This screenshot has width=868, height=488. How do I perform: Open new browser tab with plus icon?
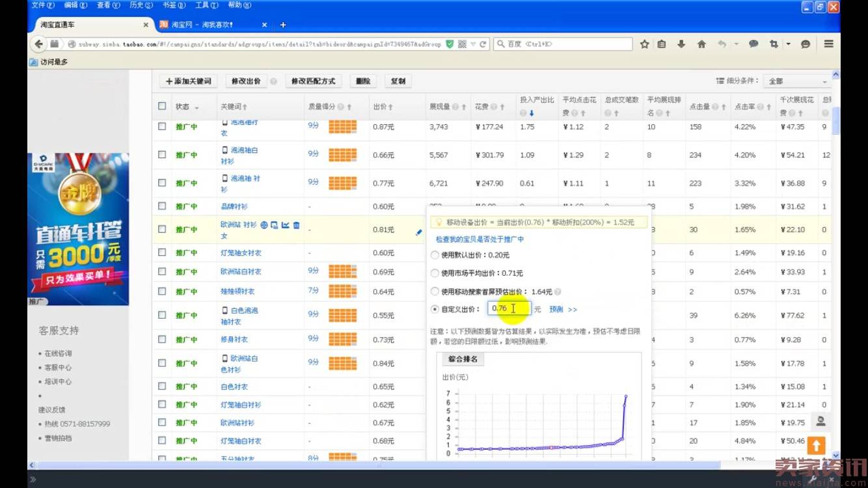tap(283, 25)
